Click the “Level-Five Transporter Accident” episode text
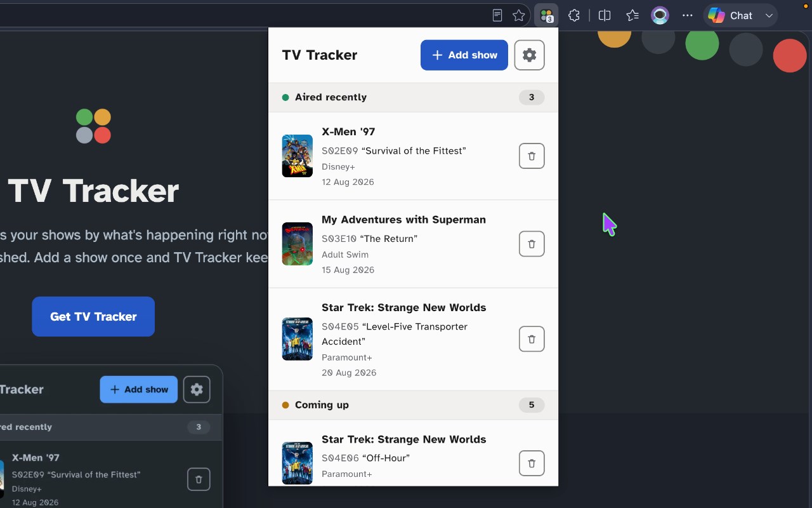Image resolution: width=812 pixels, height=508 pixels. pyautogui.click(x=395, y=334)
